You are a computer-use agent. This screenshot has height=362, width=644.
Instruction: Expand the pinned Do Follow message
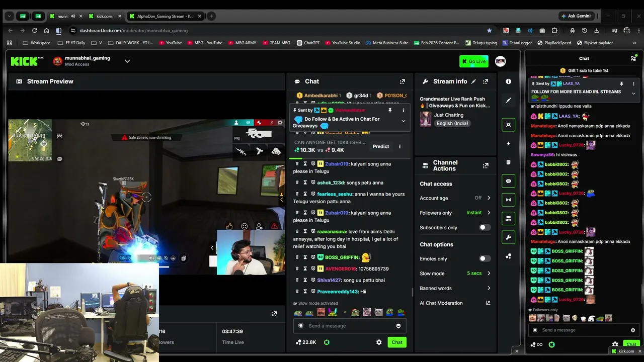click(403, 121)
